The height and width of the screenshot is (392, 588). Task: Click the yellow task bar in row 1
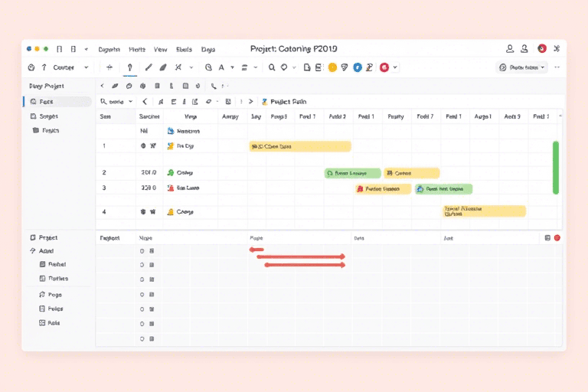tap(299, 146)
